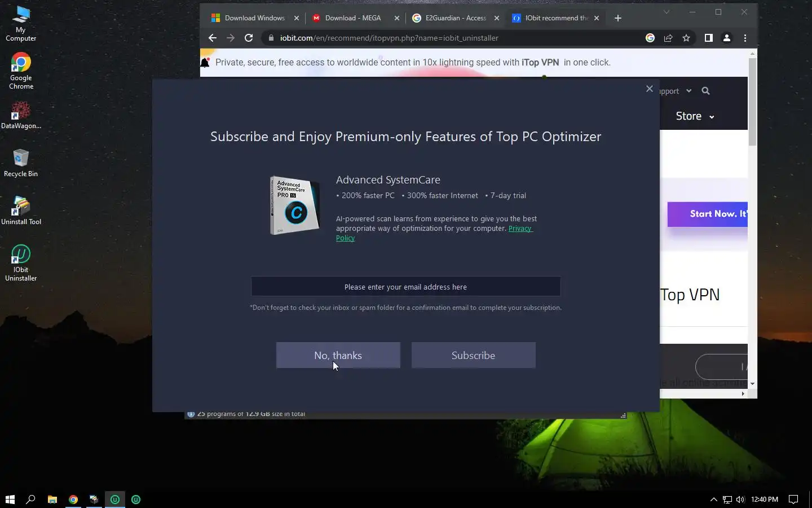Click the Uninstall Tool taskbar icon
The width and height of the screenshot is (812, 508).
[x=94, y=499]
